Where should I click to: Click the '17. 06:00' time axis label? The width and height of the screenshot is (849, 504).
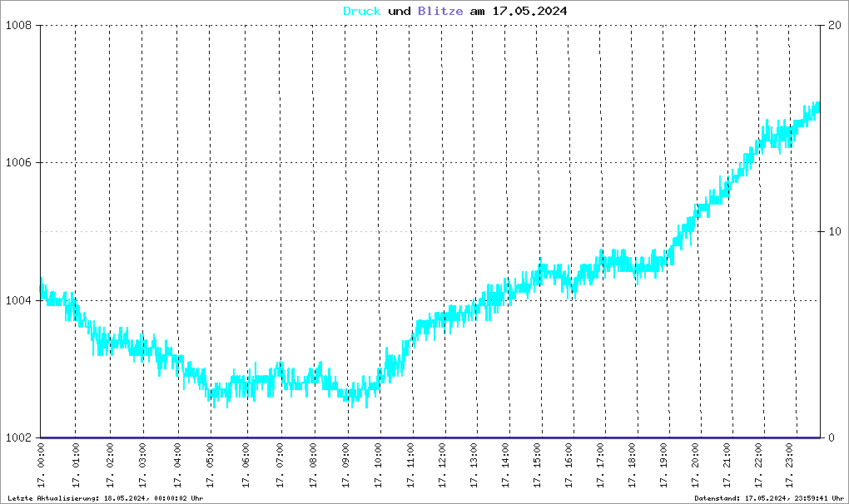coord(246,466)
